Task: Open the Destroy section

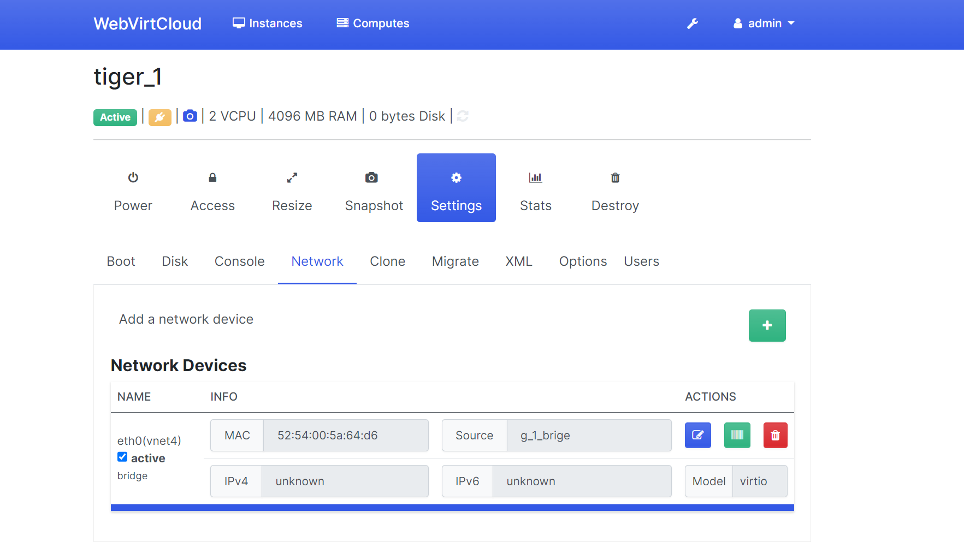Action: point(615,188)
